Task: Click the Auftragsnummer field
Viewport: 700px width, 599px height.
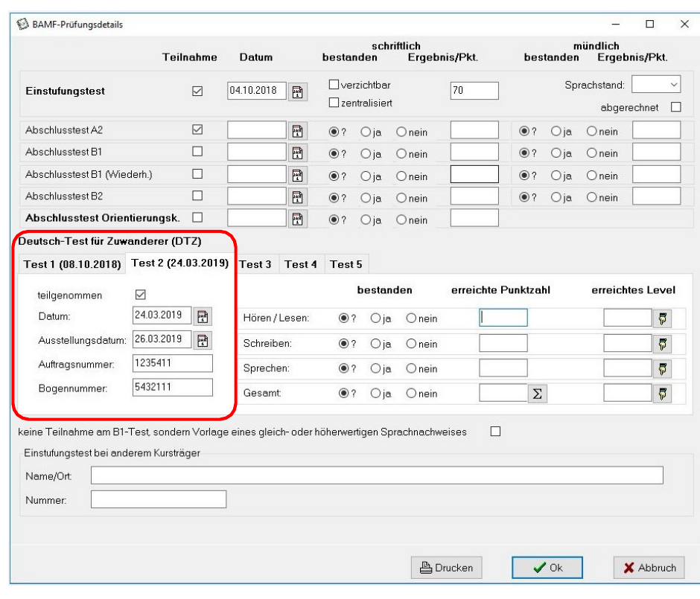Action: 172,363
